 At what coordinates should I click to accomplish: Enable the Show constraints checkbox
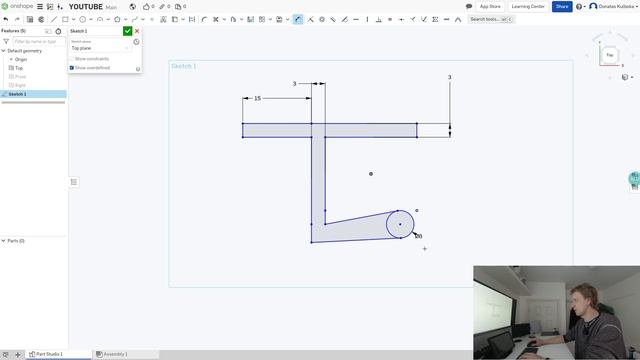tap(72, 59)
